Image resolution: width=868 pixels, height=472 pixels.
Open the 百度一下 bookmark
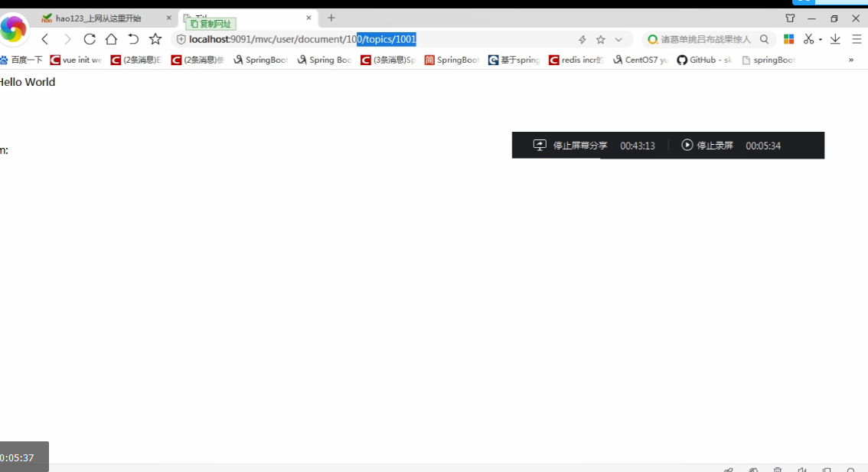(x=21, y=60)
